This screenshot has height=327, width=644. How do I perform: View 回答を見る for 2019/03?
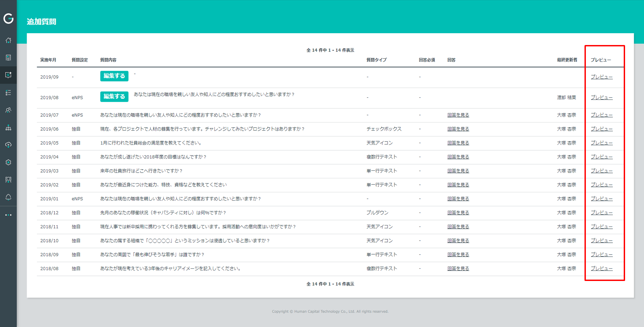coord(458,171)
